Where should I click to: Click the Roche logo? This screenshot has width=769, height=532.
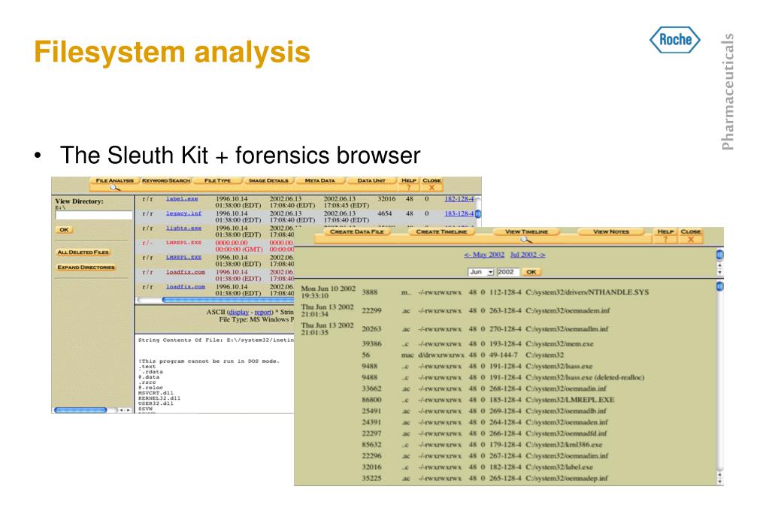[x=675, y=40]
